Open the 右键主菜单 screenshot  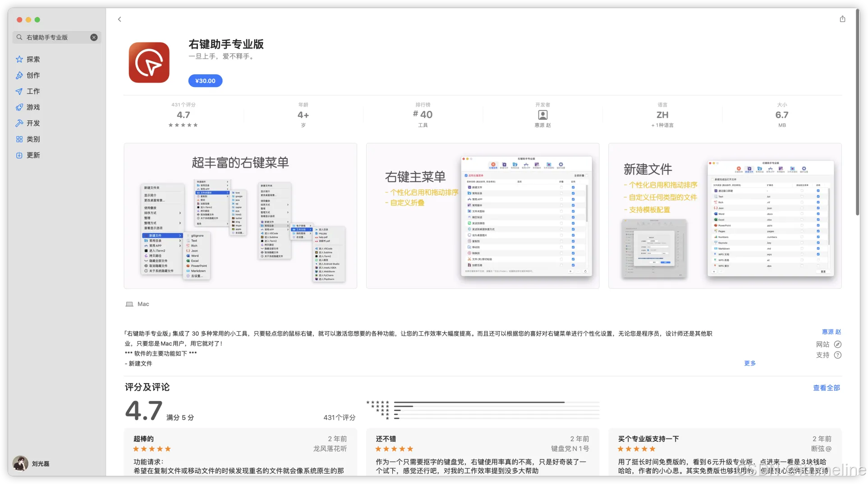point(482,216)
